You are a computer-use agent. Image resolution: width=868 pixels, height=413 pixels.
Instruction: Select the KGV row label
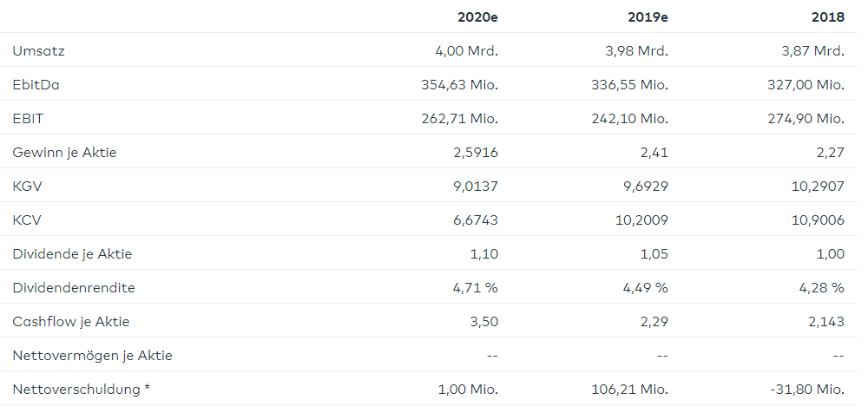[x=27, y=187]
